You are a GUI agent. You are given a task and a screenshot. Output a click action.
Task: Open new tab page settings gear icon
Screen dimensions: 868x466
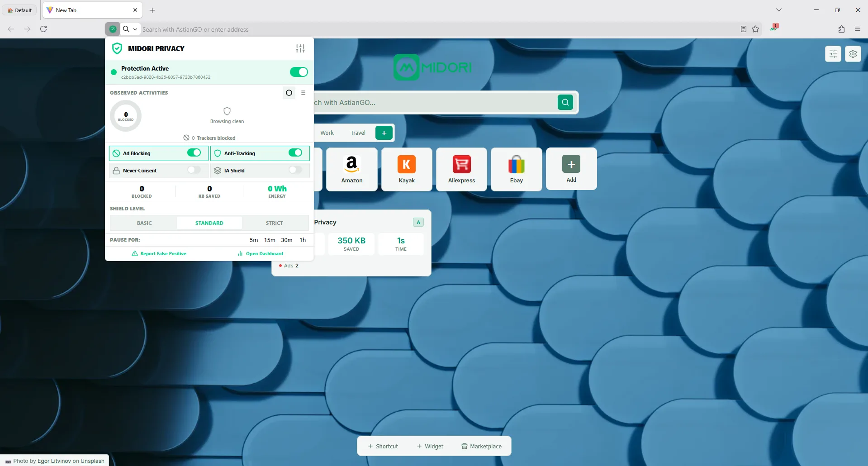(x=853, y=54)
